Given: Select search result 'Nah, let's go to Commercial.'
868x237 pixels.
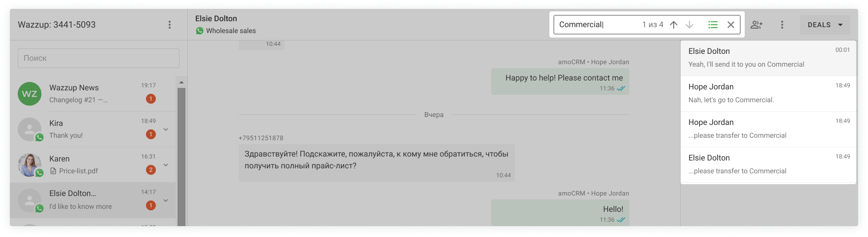Looking at the screenshot, I should pyautogui.click(x=768, y=94).
